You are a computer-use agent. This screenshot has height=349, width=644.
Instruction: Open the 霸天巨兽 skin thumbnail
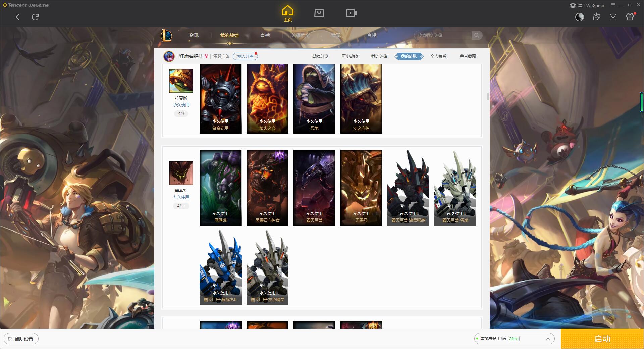click(x=314, y=188)
